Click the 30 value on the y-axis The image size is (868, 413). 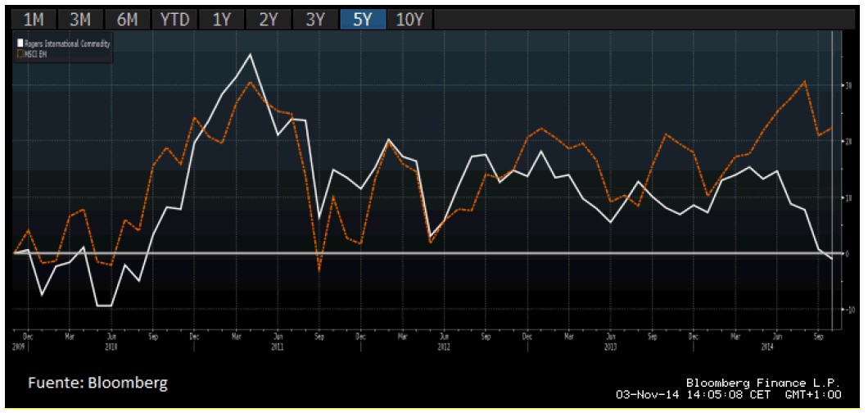click(x=847, y=85)
